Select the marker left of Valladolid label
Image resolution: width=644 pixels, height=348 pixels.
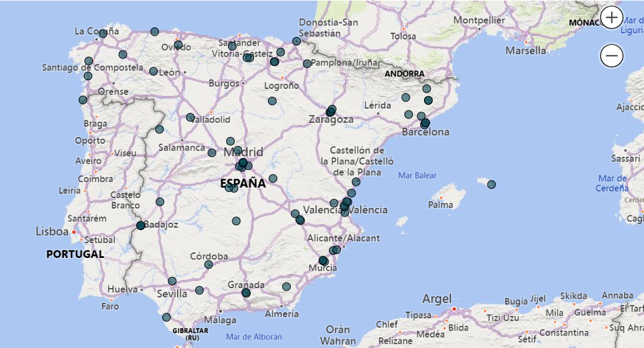point(190,117)
